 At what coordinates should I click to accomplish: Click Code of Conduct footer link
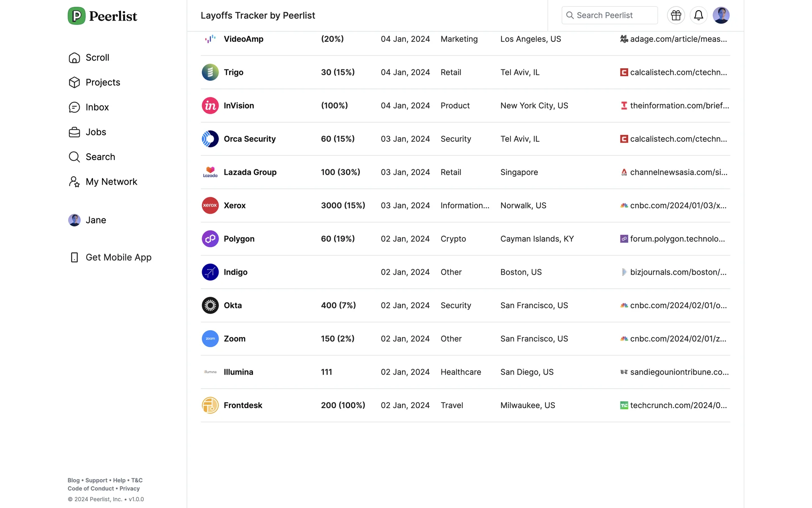click(91, 489)
